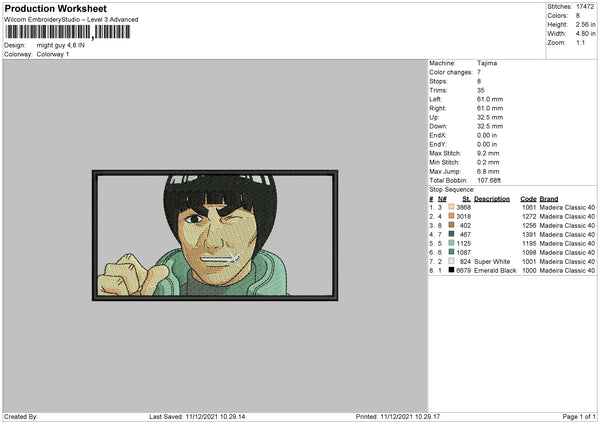Select the thread 402 brown swatch
600x424 pixels.
pos(451,225)
